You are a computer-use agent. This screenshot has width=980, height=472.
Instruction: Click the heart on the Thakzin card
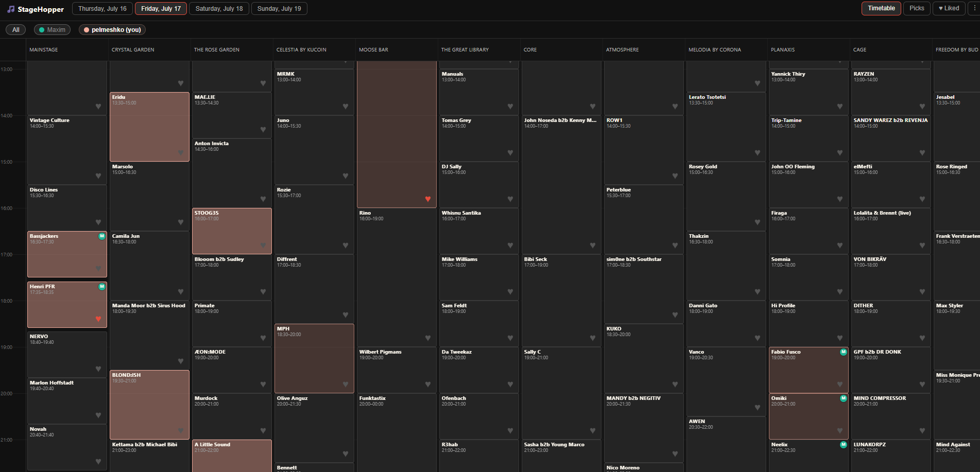point(758,292)
